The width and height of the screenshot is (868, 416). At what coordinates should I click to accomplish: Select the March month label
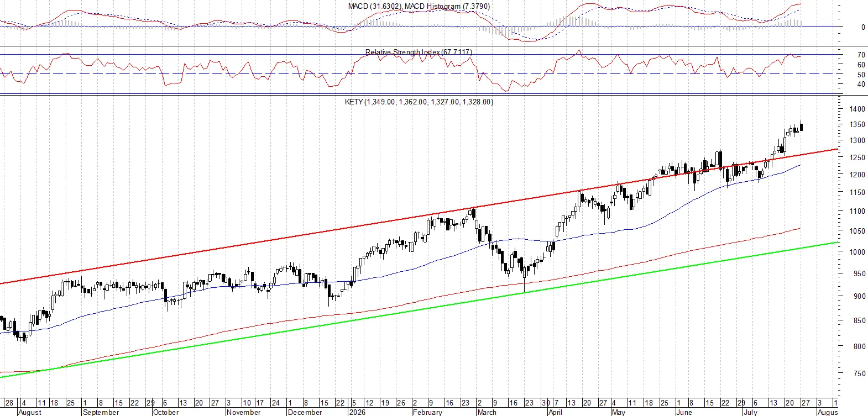click(487, 412)
